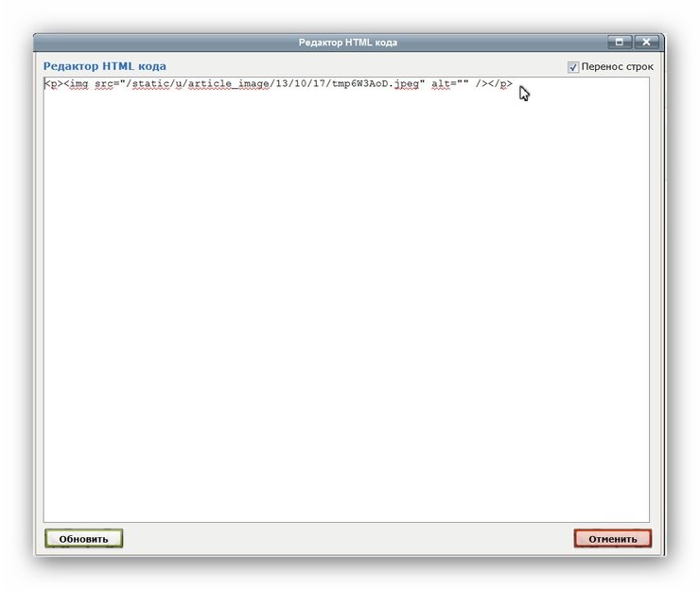Screen dimensions: 700x590
Task: Click the Перенос строк label text
Action: pyautogui.click(x=617, y=67)
